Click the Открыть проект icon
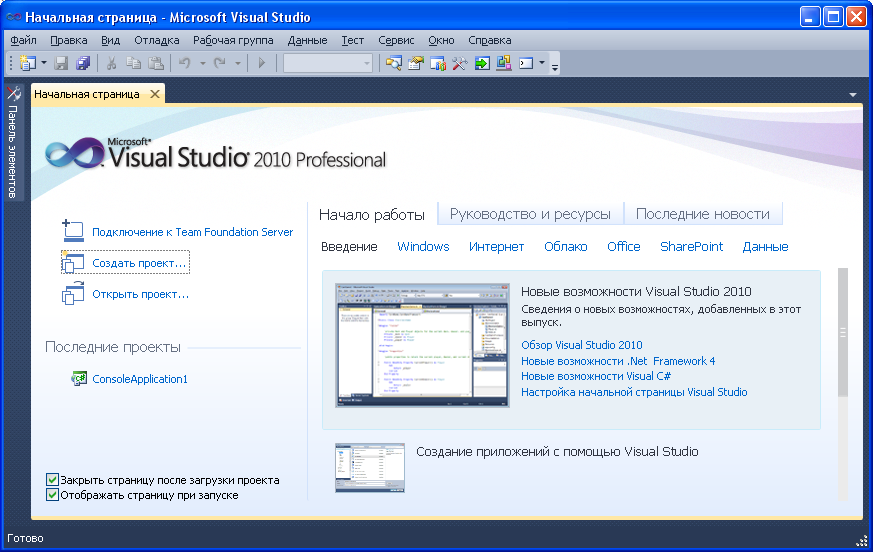 coord(72,293)
